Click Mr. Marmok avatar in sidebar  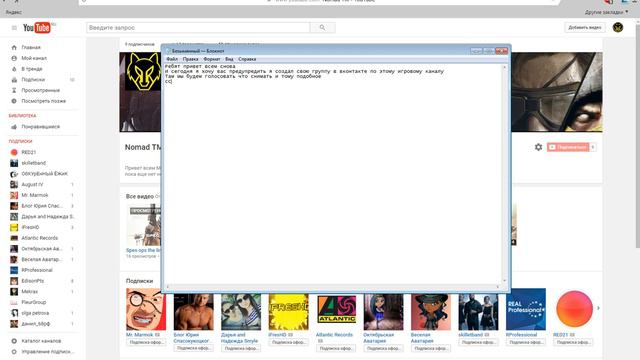click(14, 195)
